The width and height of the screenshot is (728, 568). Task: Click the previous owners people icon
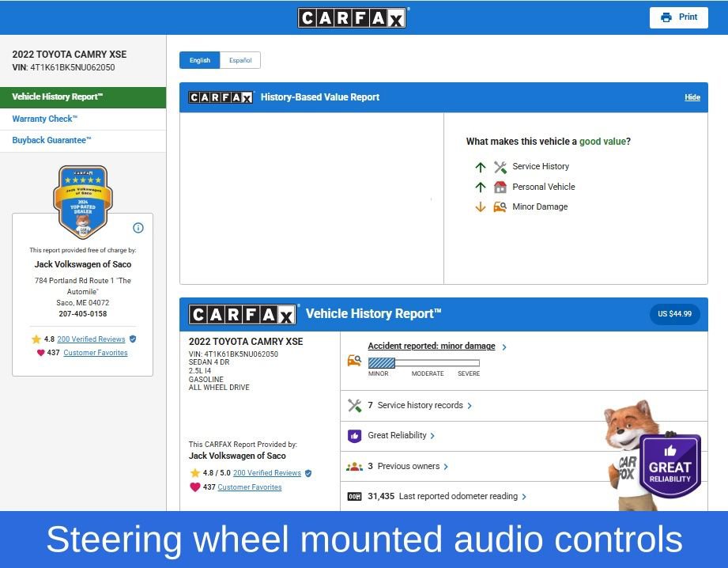354,467
